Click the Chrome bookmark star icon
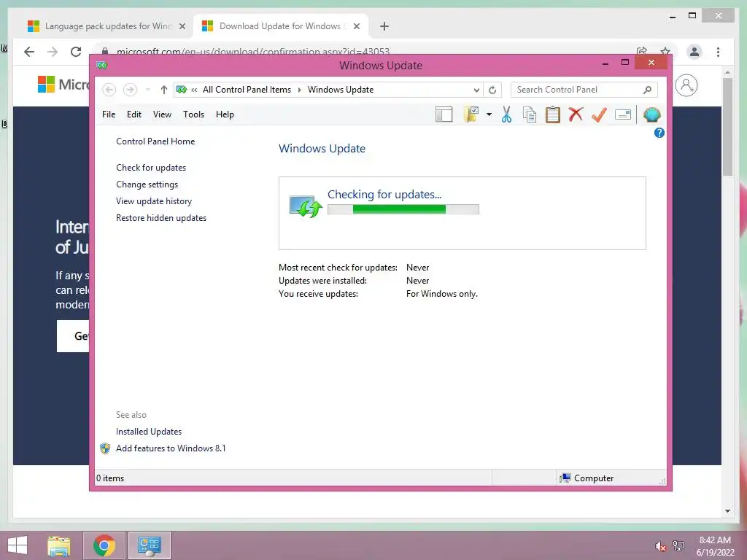This screenshot has height=560, width=747. (665, 51)
